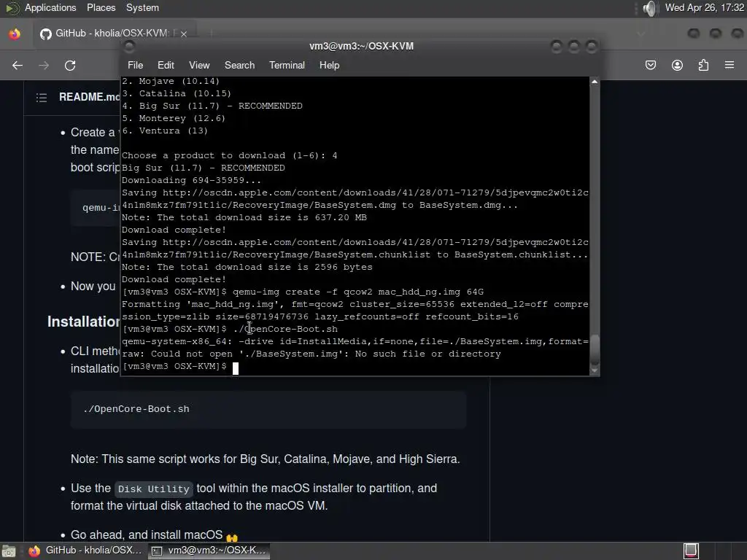Screen dimensions: 747x560
Task: Click the workspace switcher icon at bottom right
Action: [x=692, y=551]
